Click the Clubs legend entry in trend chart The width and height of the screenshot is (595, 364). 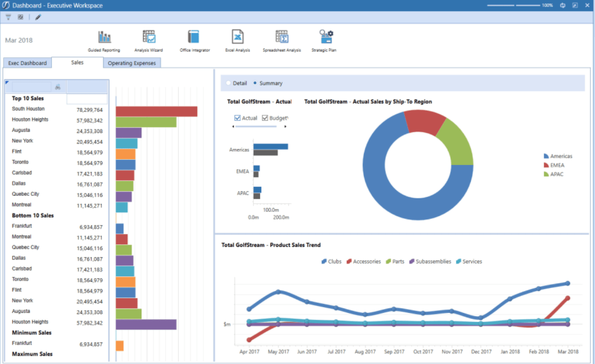[x=332, y=261]
